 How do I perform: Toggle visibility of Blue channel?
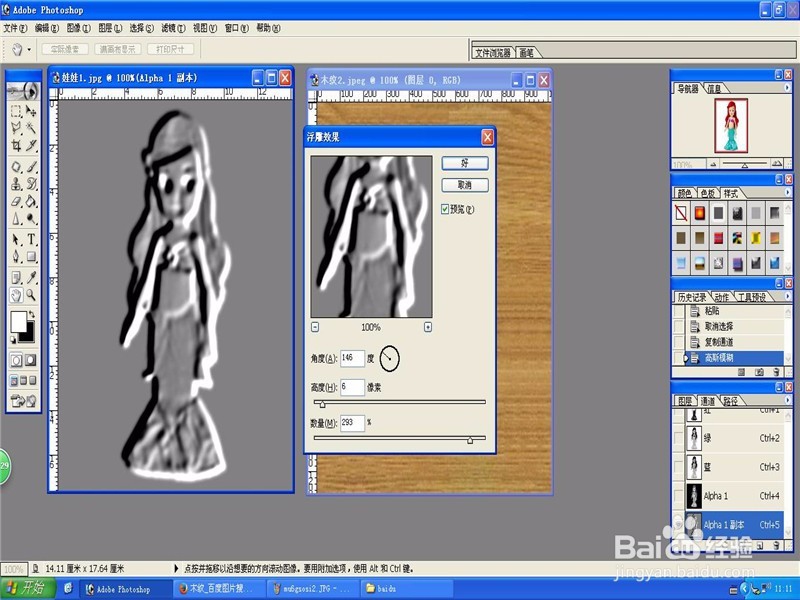678,467
